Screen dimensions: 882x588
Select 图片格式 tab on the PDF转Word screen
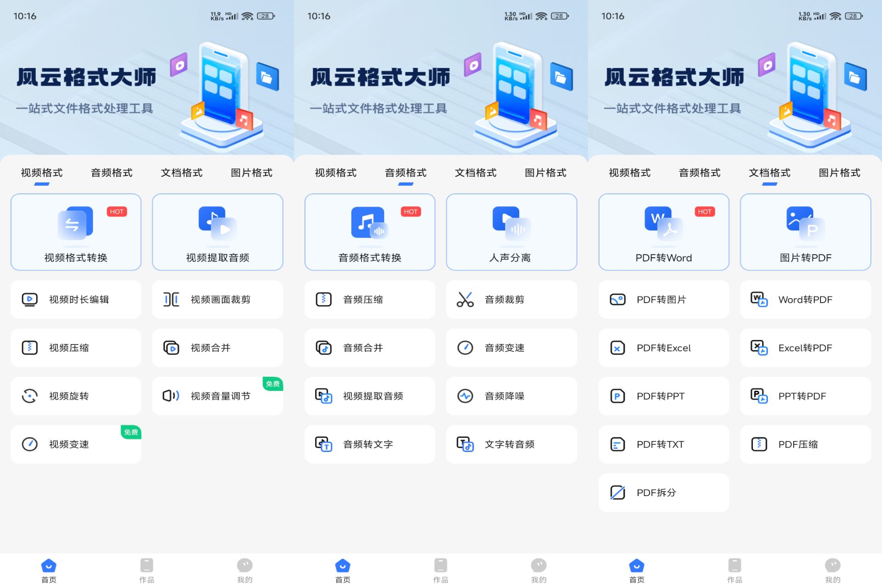pyautogui.click(x=840, y=173)
